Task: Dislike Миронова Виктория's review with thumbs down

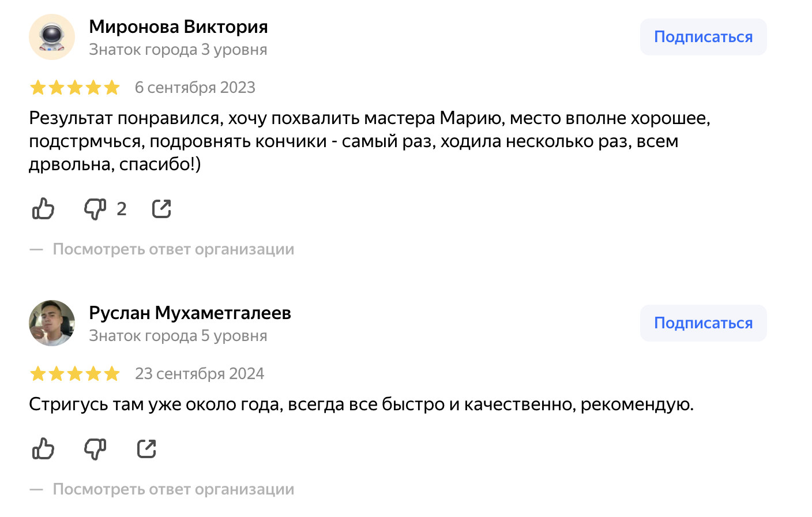Action: click(x=95, y=209)
